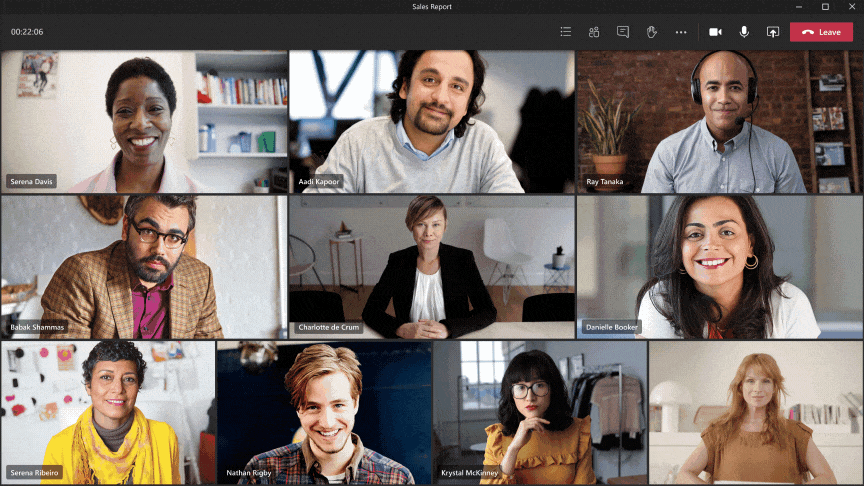Select Aadi Kapoor's video tile
The height and width of the screenshot is (486, 864).
(431, 120)
